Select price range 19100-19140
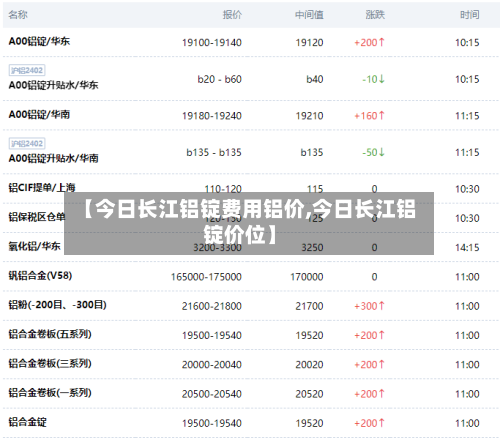 pos(212,43)
